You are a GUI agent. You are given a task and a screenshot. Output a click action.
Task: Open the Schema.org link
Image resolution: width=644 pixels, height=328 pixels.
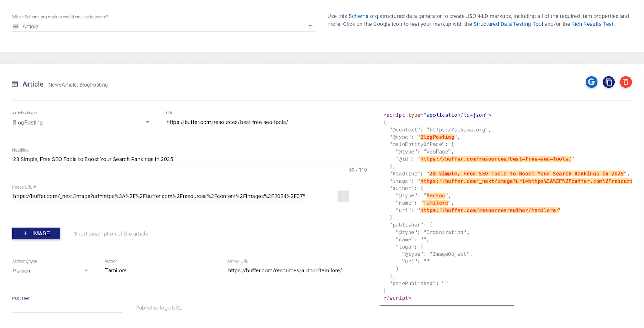[363, 16]
